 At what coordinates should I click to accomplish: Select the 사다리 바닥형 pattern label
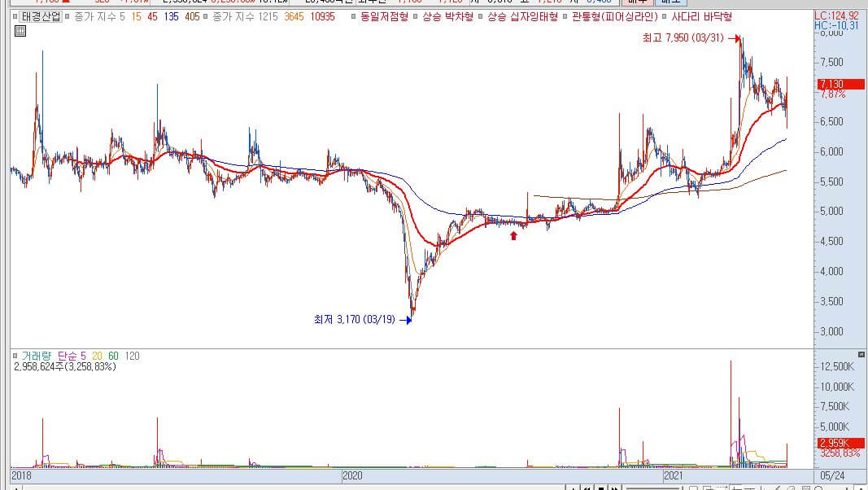click(701, 16)
